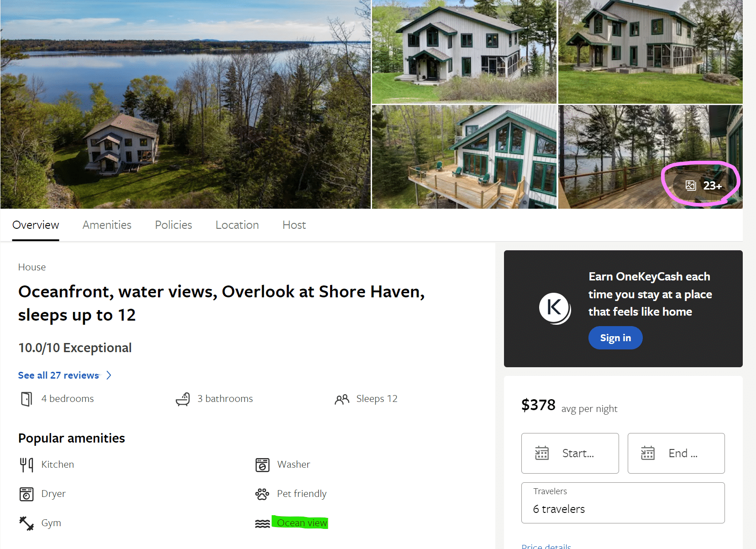
Task: Click the Gym dumbbell icon
Action: pos(26,523)
